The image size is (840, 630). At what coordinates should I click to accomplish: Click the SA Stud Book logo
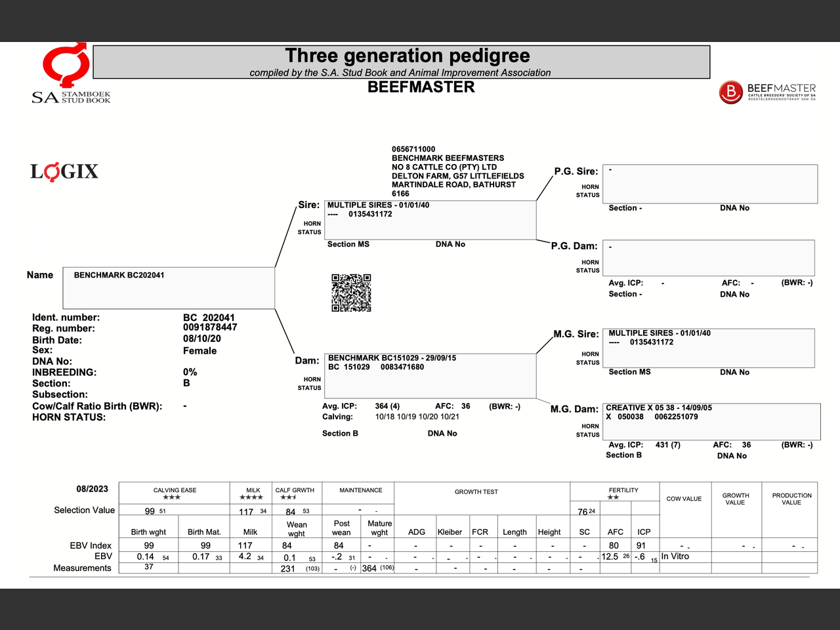[x=71, y=73]
